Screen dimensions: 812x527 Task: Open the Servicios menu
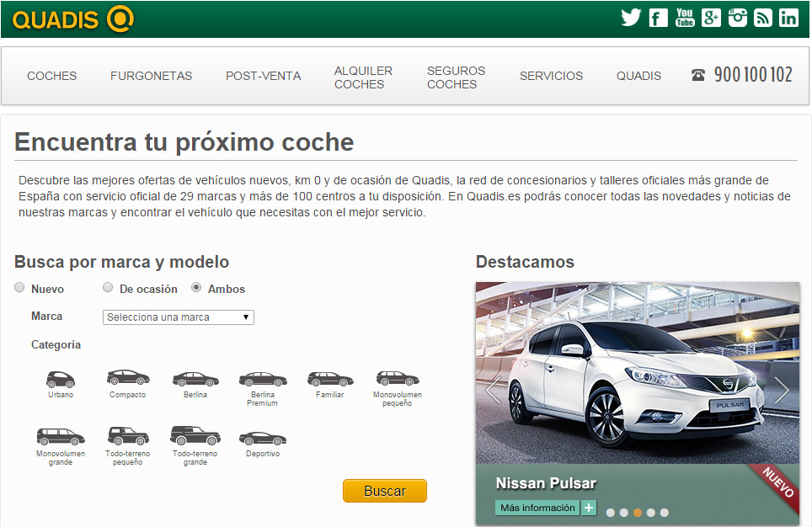point(551,76)
